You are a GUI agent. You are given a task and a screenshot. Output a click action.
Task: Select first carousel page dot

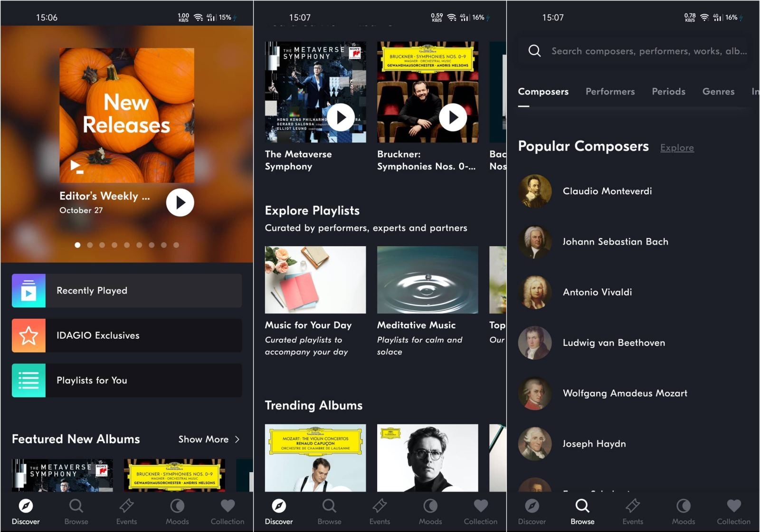(x=77, y=245)
